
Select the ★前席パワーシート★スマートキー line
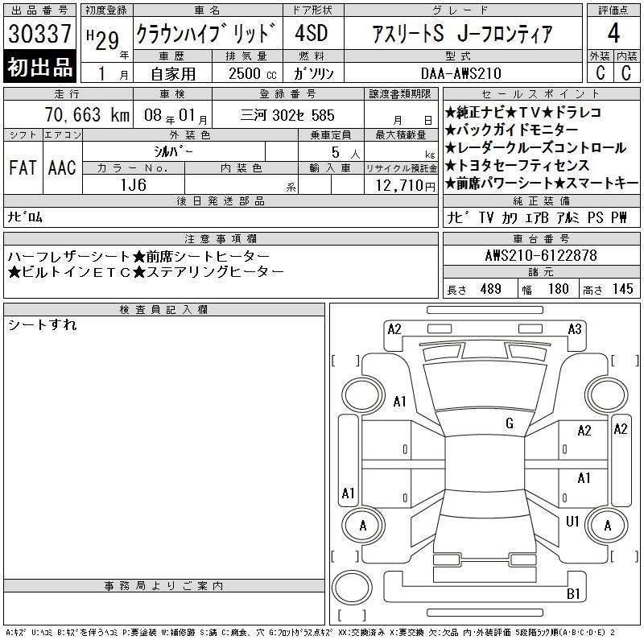pyautogui.click(x=541, y=184)
